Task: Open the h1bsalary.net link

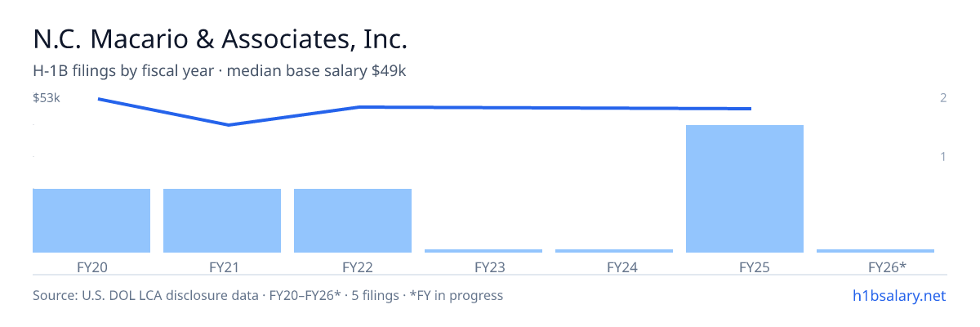Action: (898, 295)
